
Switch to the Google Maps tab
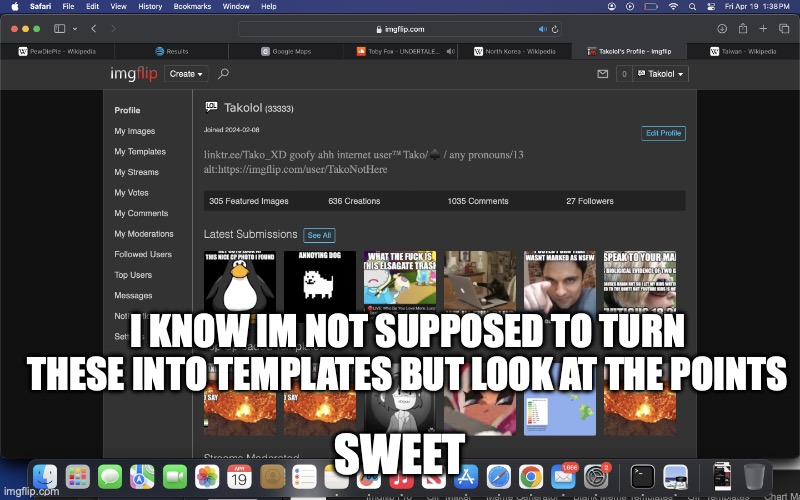[286, 51]
